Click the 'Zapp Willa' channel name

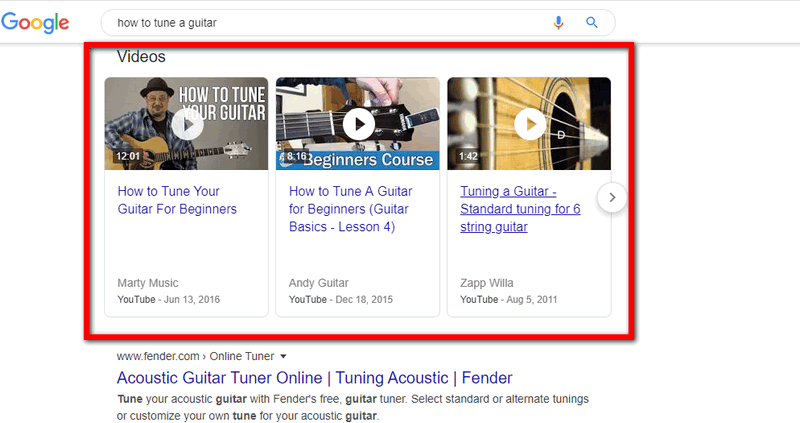click(487, 283)
